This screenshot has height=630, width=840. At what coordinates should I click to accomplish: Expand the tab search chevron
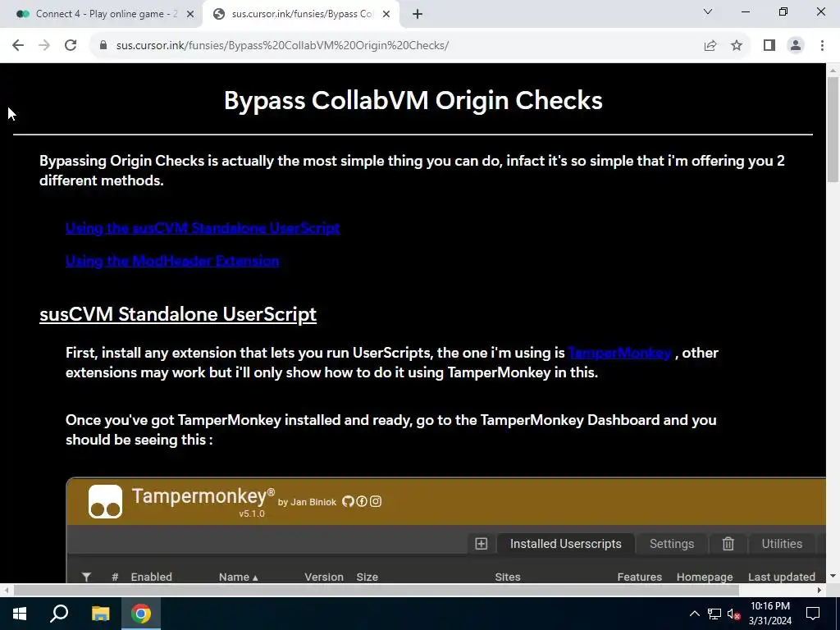tap(708, 11)
